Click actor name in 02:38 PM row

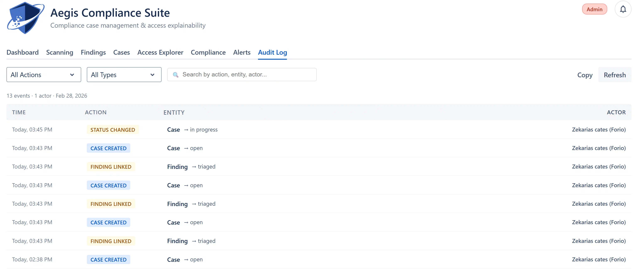(599, 259)
